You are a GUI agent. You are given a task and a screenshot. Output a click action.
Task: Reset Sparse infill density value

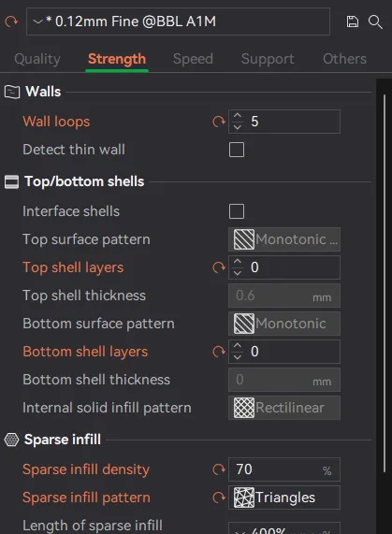tap(219, 469)
